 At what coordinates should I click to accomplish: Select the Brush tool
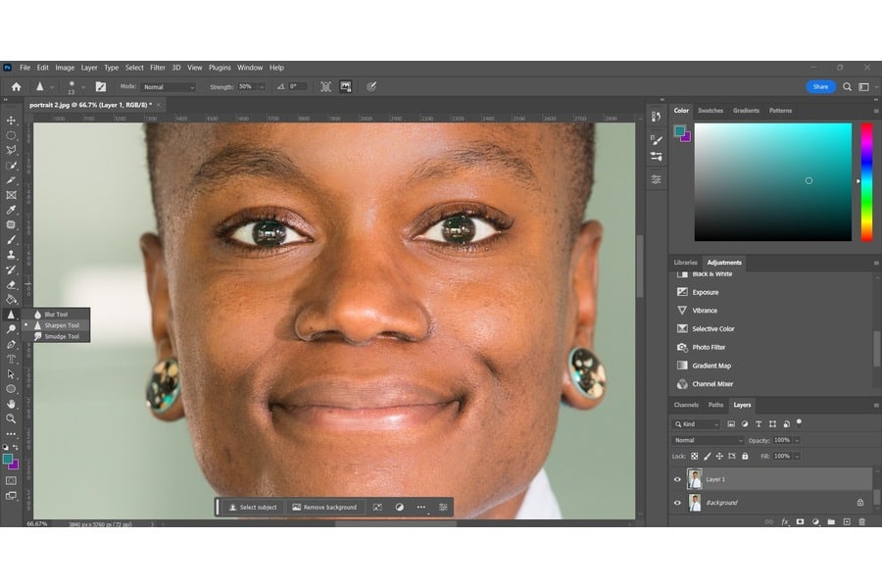pos(11,240)
